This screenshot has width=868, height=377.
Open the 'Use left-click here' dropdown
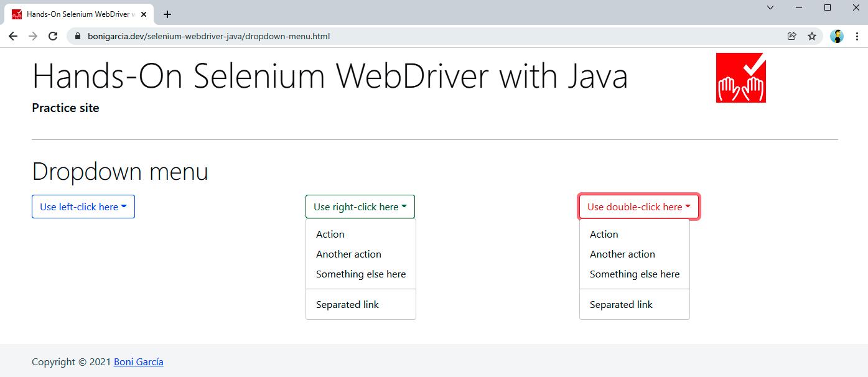click(83, 207)
